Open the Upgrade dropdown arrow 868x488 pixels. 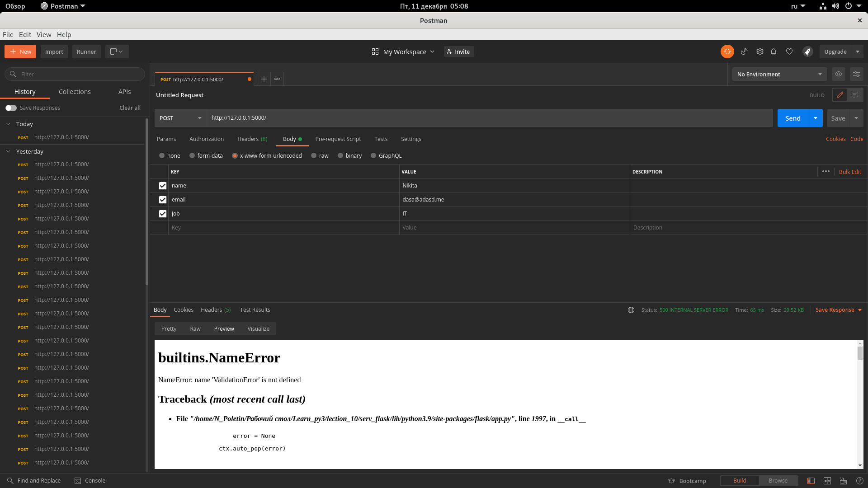pos(858,52)
